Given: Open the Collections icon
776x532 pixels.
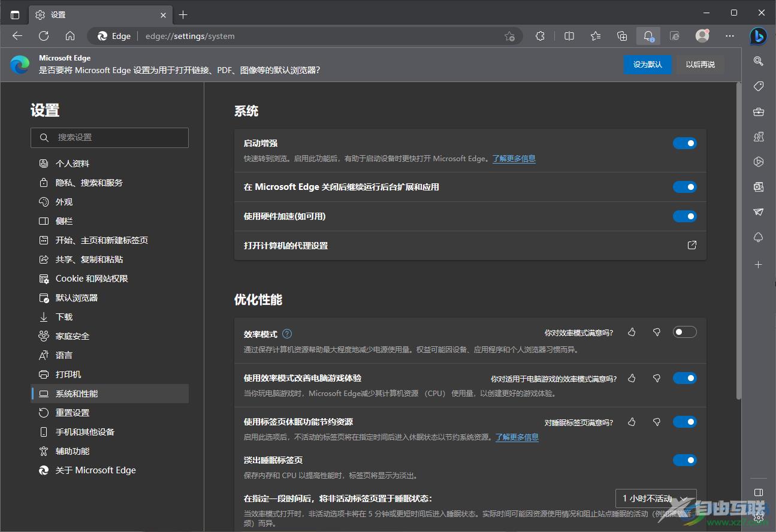Looking at the screenshot, I should tap(622, 36).
